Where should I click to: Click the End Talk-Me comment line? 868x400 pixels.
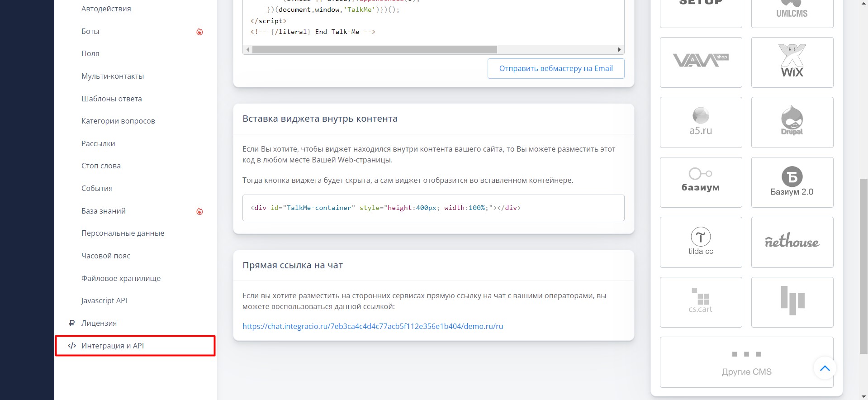pyautogui.click(x=313, y=32)
